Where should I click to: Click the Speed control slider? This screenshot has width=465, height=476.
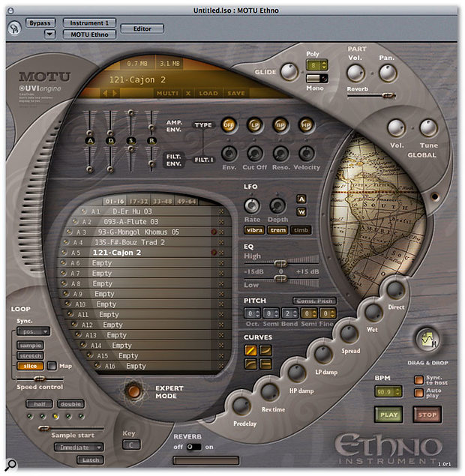(x=40, y=379)
